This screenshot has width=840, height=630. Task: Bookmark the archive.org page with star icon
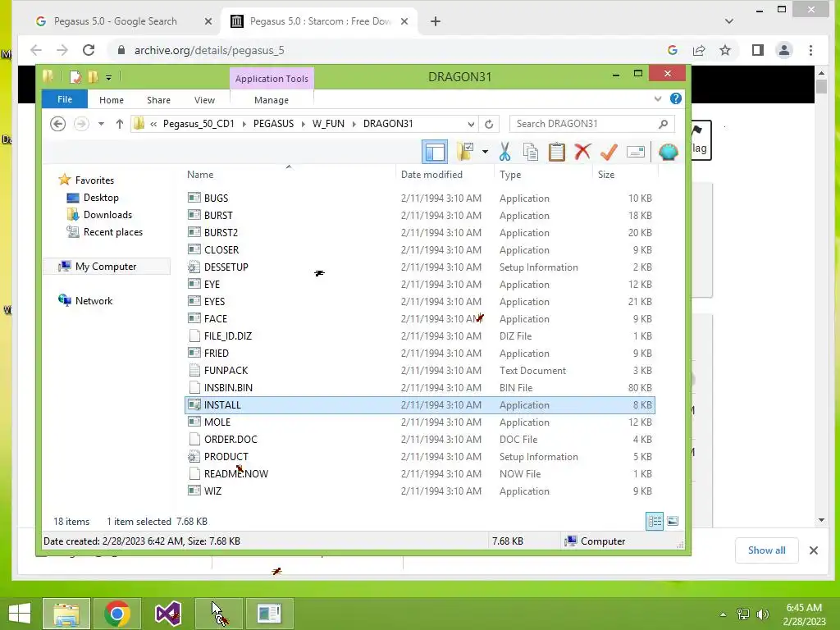click(x=725, y=50)
